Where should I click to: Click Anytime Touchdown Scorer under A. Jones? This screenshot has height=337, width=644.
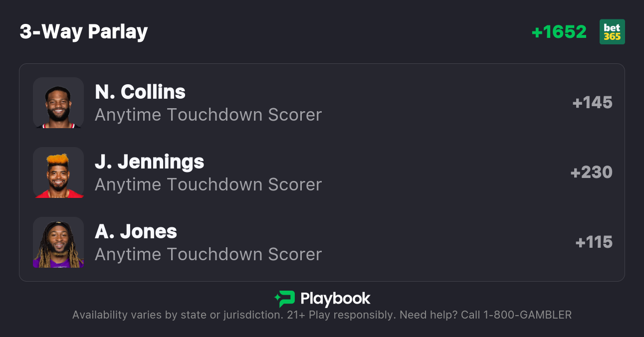[208, 254]
